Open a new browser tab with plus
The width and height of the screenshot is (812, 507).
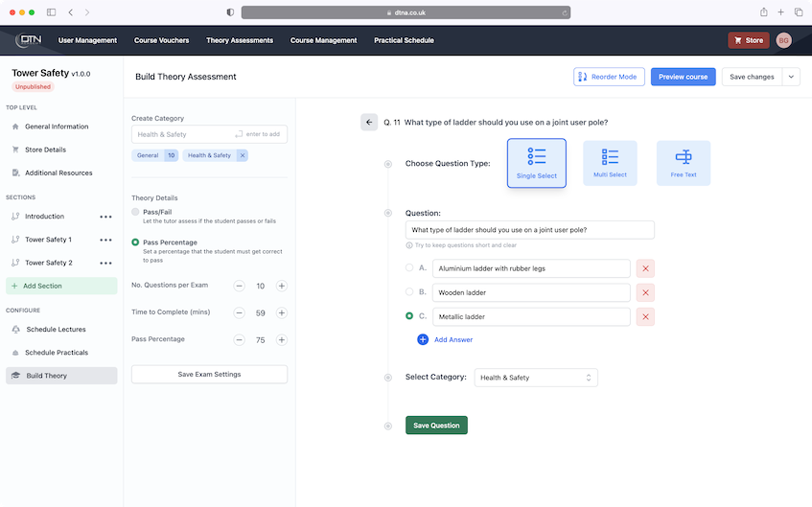point(780,12)
